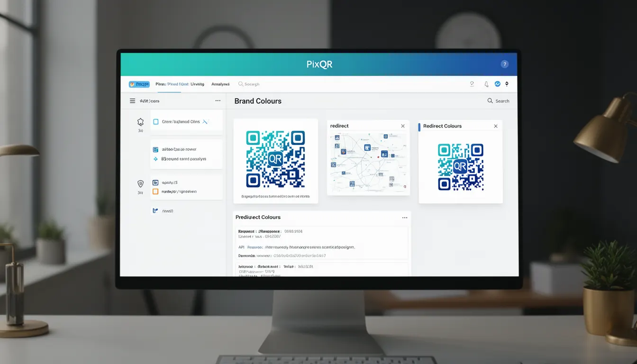This screenshot has height=364, width=637.
Task: Click Search beside the Brand Colours heading
Action: point(498,101)
